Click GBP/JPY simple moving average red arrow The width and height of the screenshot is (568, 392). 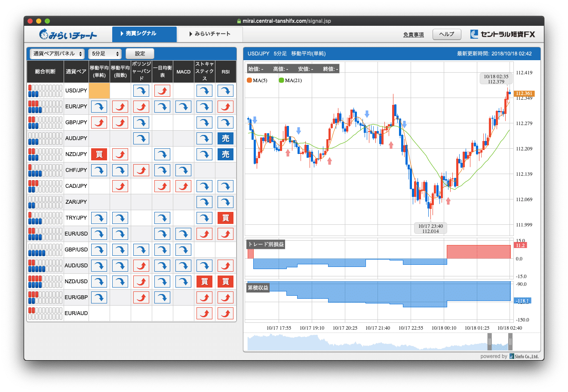[99, 122]
